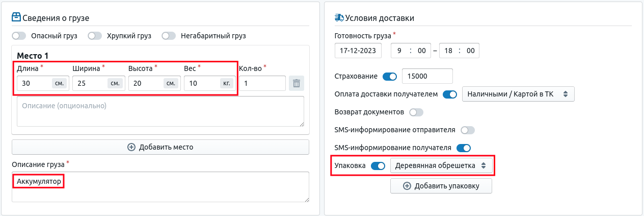
Task: Click the box icon beside Сведения о грузе
Action: (x=16, y=17)
